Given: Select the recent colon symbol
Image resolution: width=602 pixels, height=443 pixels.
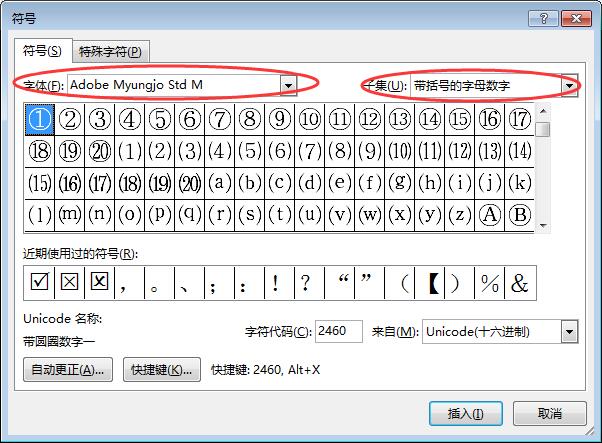Looking at the screenshot, I should coord(250,283).
